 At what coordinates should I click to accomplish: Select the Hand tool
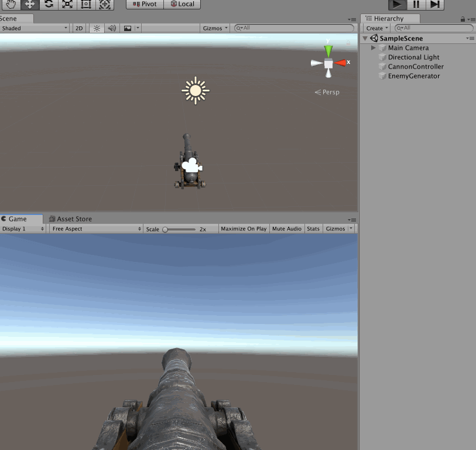click(x=11, y=4)
